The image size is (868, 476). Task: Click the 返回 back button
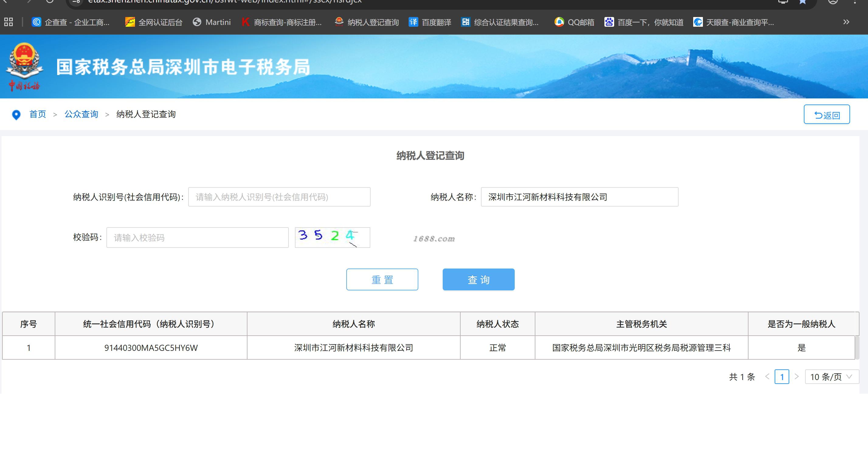point(827,115)
